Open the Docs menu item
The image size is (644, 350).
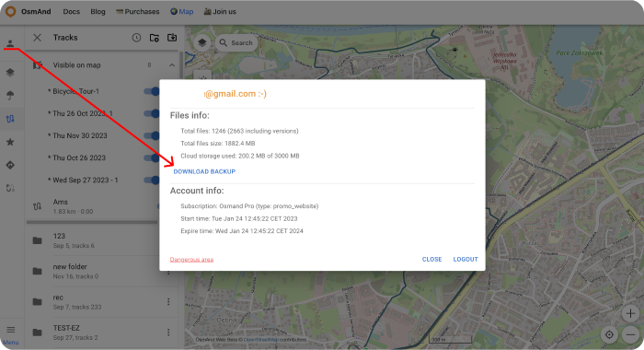[72, 12]
